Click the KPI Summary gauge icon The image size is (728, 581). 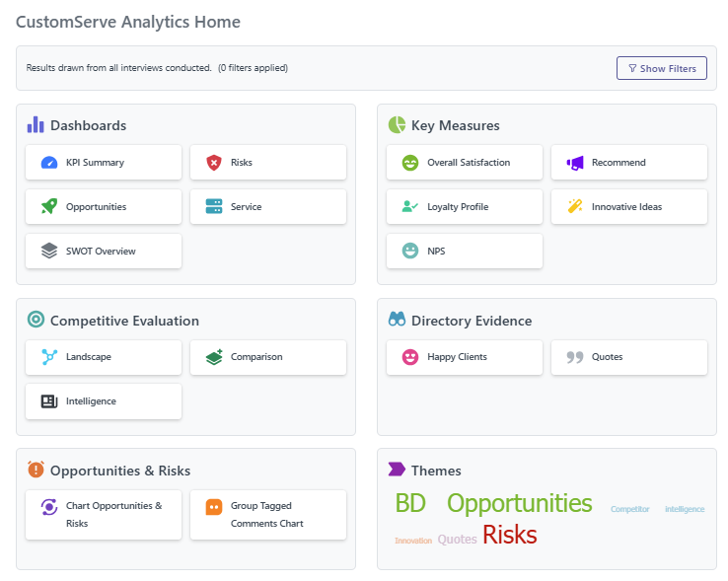click(49, 163)
